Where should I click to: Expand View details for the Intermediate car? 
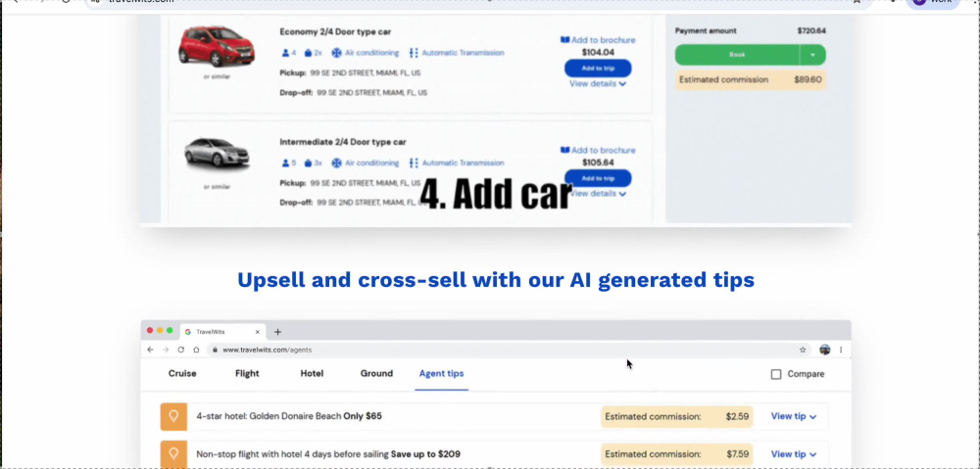point(598,194)
